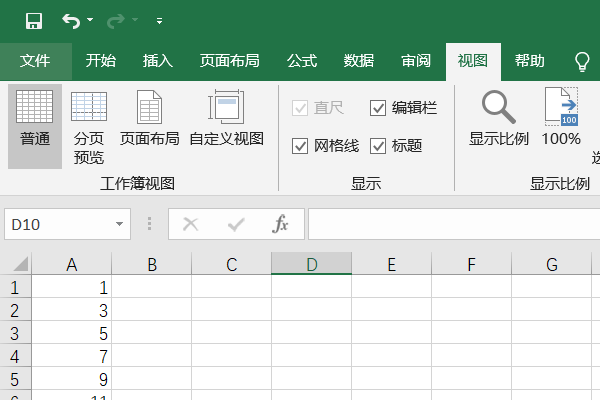
Task: Click the Undo arrow icon
Action: tap(70, 20)
